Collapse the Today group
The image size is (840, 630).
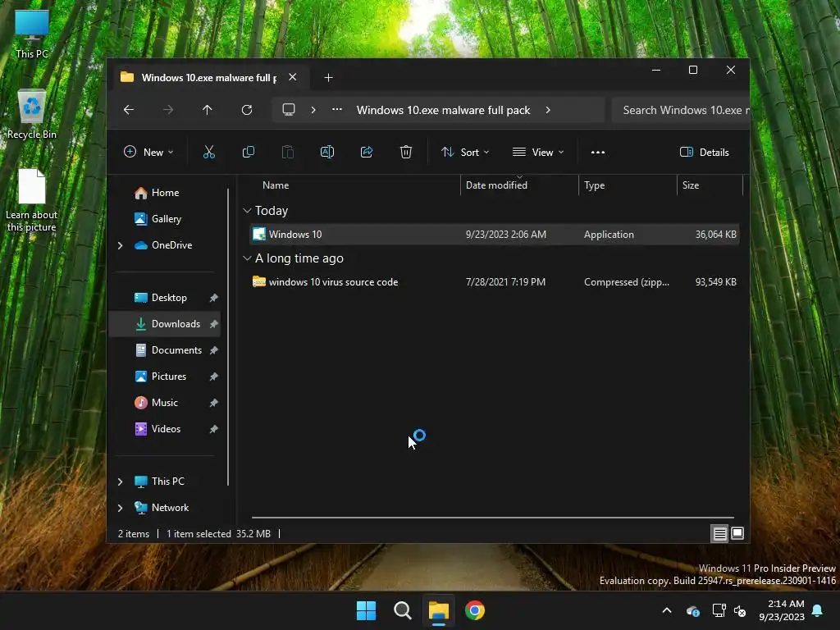tap(247, 211)
